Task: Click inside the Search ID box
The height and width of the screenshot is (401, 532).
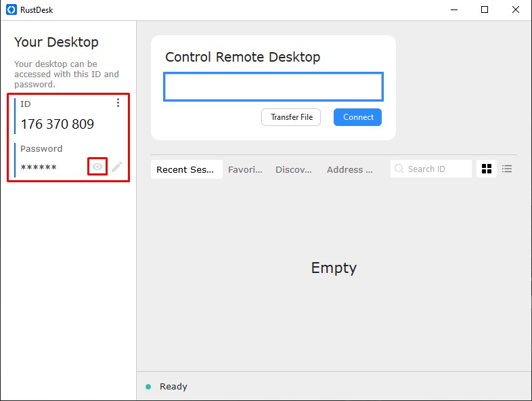Action: coord(437,169)
